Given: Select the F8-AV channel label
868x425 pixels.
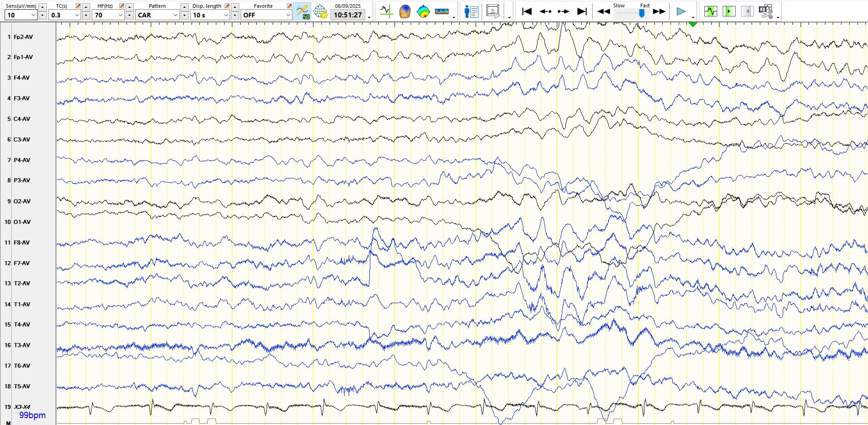Looking at the screenshot, I should point(22,242).
